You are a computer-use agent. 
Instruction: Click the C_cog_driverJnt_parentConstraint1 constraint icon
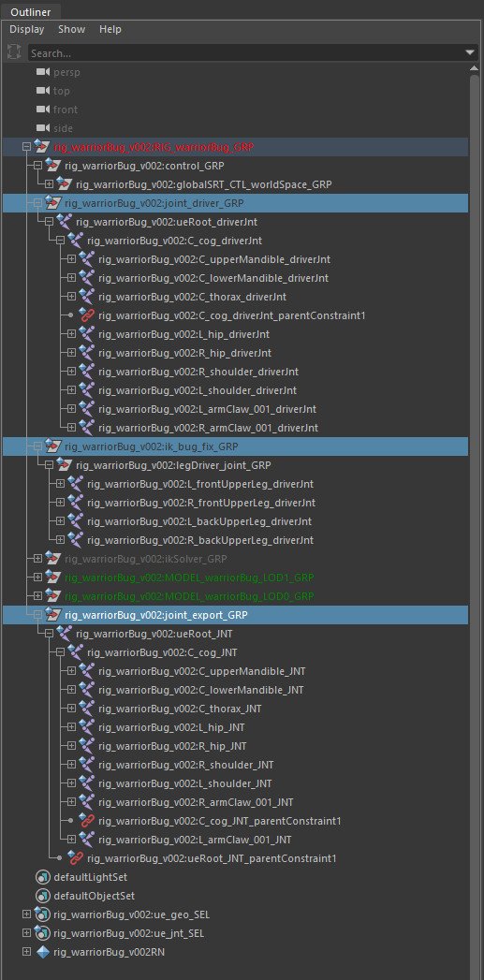[x=86, y=315]
